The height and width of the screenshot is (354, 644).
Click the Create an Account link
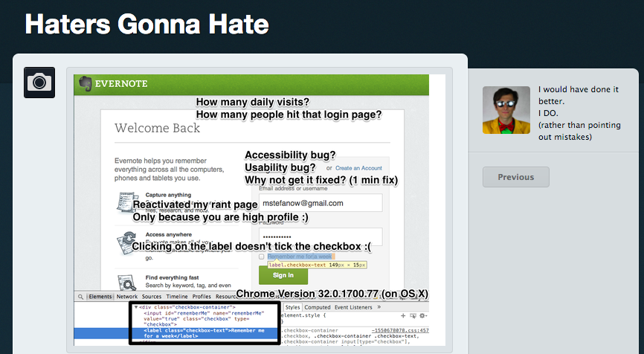click(x=358, y=168)
